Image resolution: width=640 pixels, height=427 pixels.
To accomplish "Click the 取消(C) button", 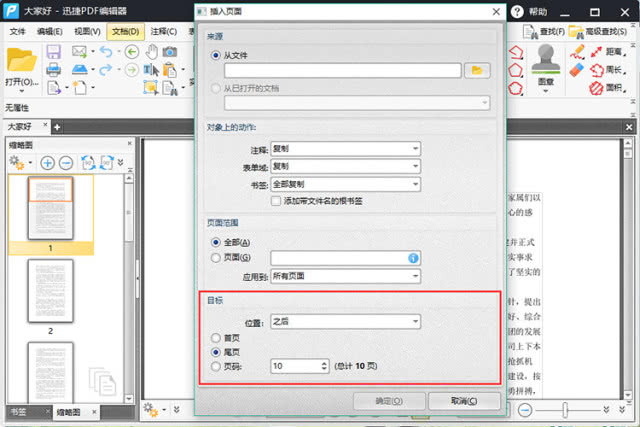I will [464, 401].
